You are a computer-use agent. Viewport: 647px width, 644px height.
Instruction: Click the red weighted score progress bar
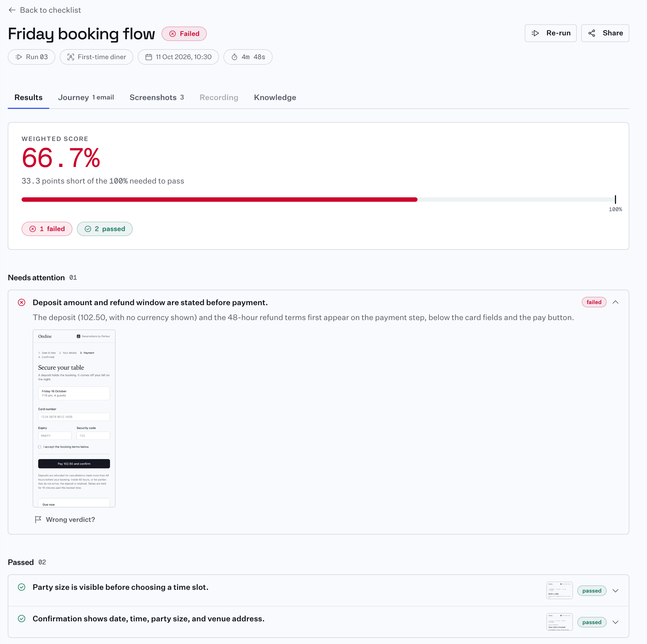(x=219, y=200)
